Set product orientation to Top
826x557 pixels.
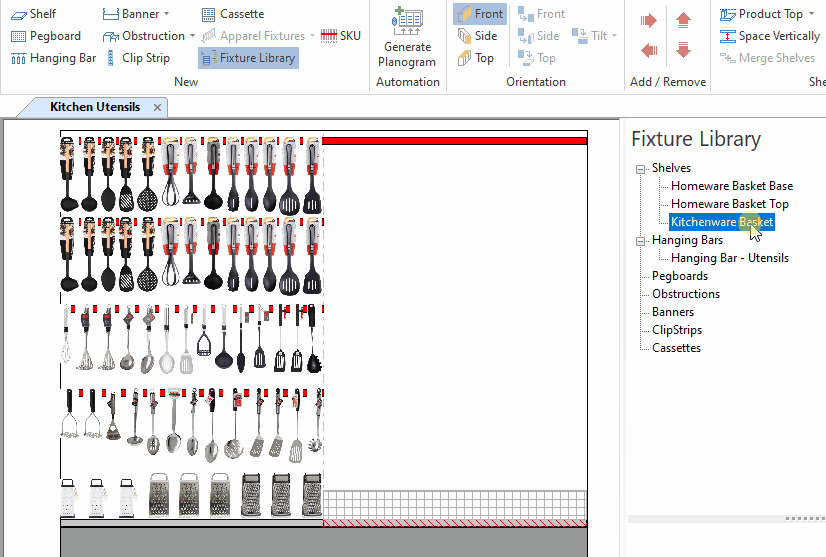537,58
